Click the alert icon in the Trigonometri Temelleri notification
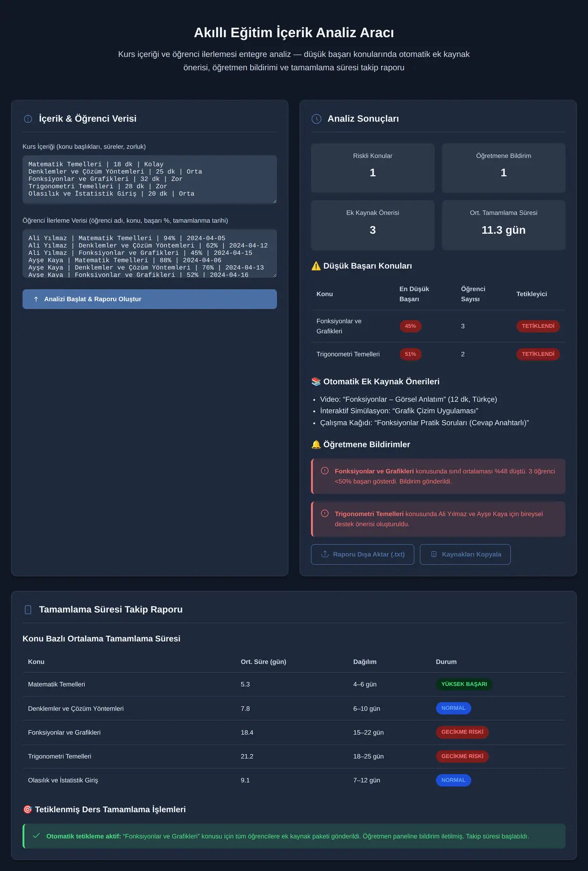Screen dimensions: 588x871 coord(325,513)
